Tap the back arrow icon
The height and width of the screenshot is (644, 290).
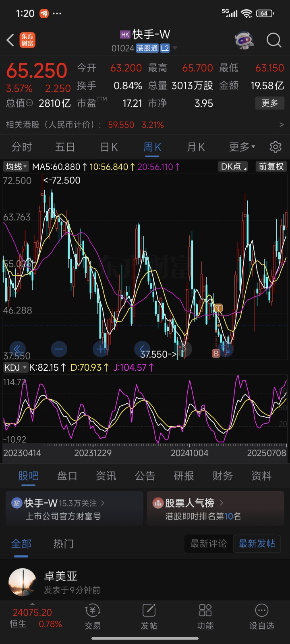tap(10, 40)
